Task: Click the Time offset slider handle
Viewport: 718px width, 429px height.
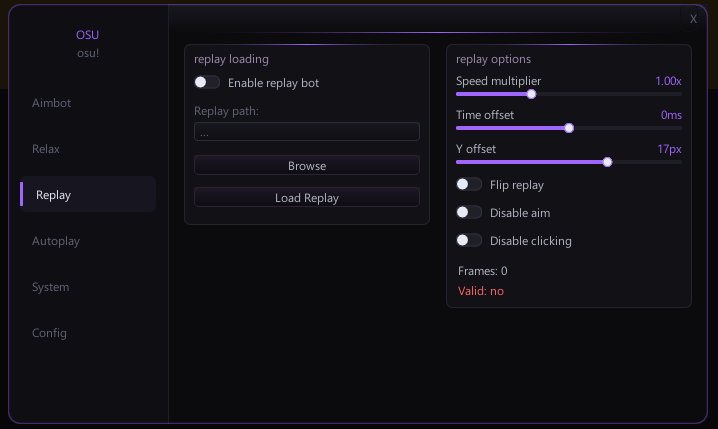Action: click(x=569, y=128)
